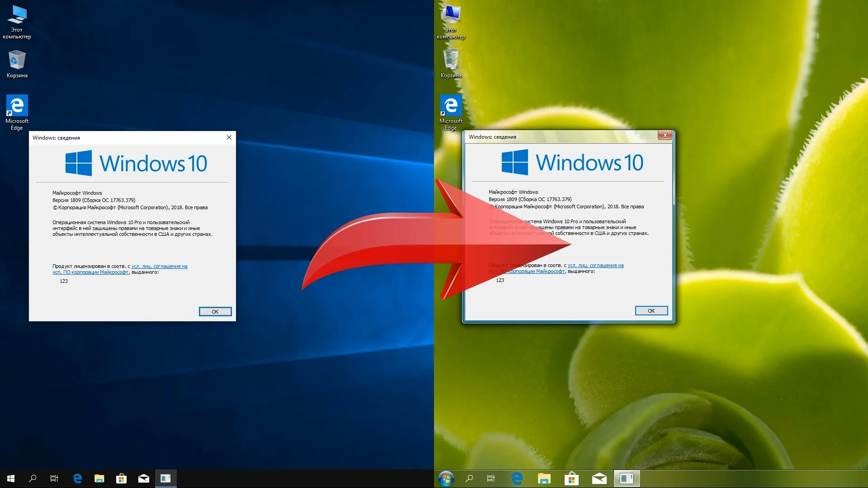
Task: Click 'Версия 1809' text in right dialog
Action: (x=503, y=199)
